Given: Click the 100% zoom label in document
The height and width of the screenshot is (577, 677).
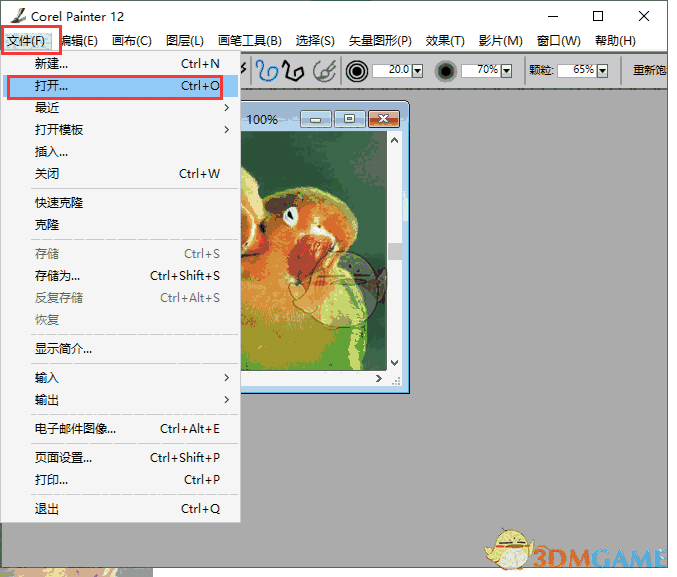Looking at the screenshot, I should 262,120.
